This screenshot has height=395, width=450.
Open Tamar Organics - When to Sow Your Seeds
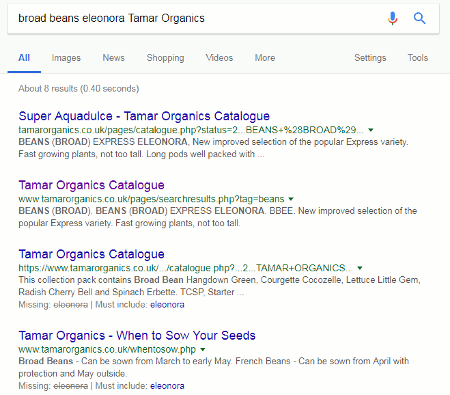point(137,335)
